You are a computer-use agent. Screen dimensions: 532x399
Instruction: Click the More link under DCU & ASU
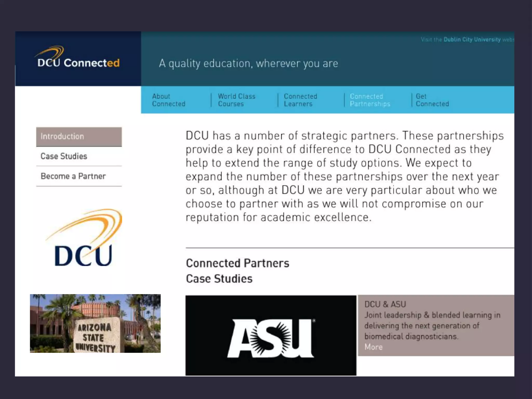373,347
